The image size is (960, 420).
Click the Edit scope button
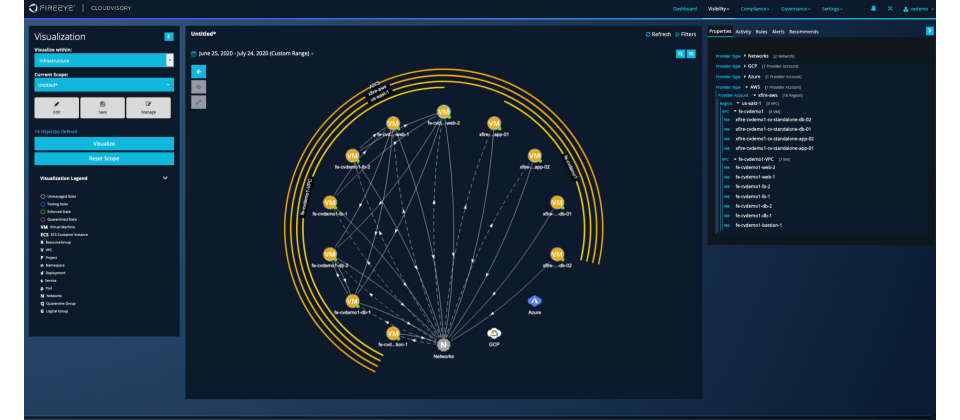tap(56, 108)
